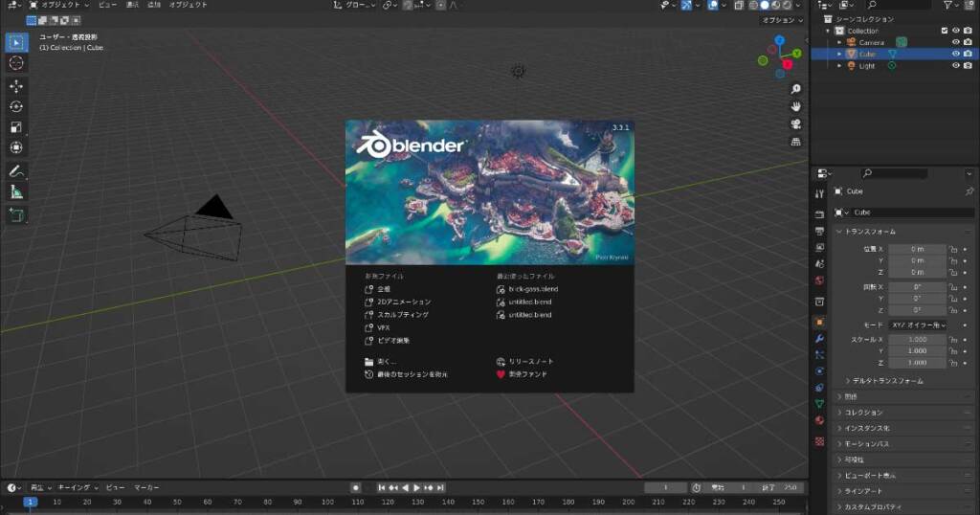
Task: Open the 再生 menu in timeline
Action: click(40, 487)
